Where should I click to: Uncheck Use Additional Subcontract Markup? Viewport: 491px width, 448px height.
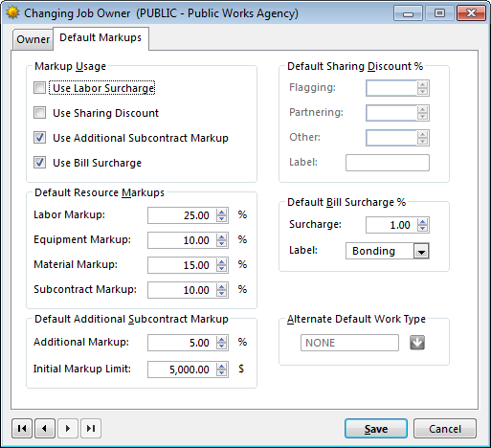(39, 138)
